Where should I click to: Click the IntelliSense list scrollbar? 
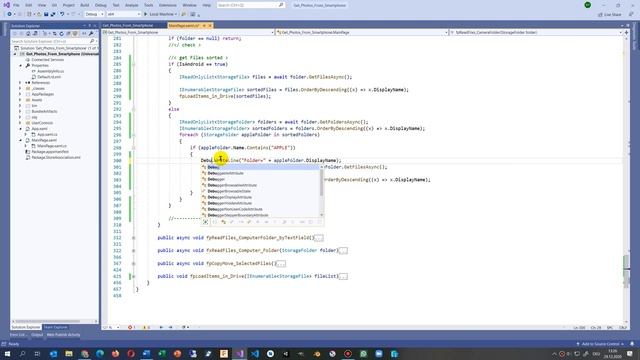click(322, 183)
